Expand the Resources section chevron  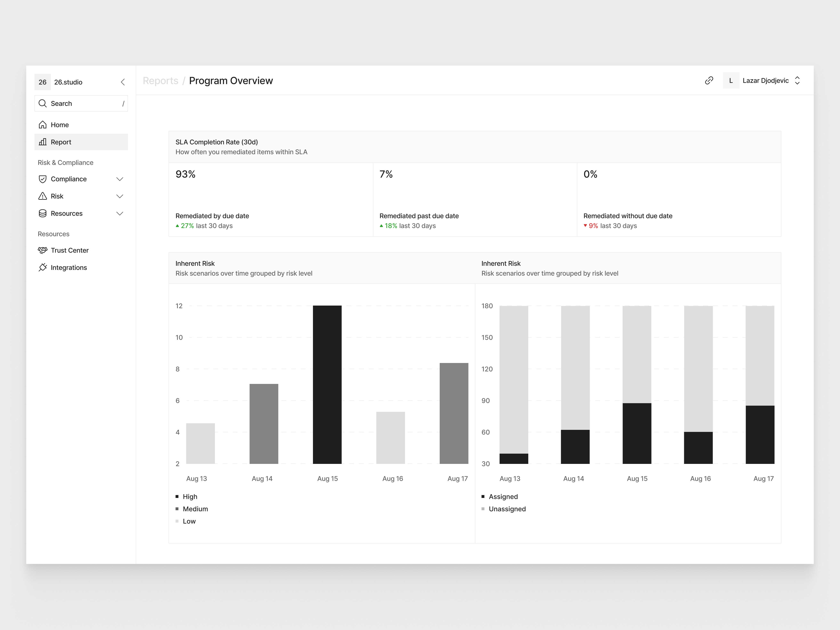pyautogui.click(x=120, y=213)
